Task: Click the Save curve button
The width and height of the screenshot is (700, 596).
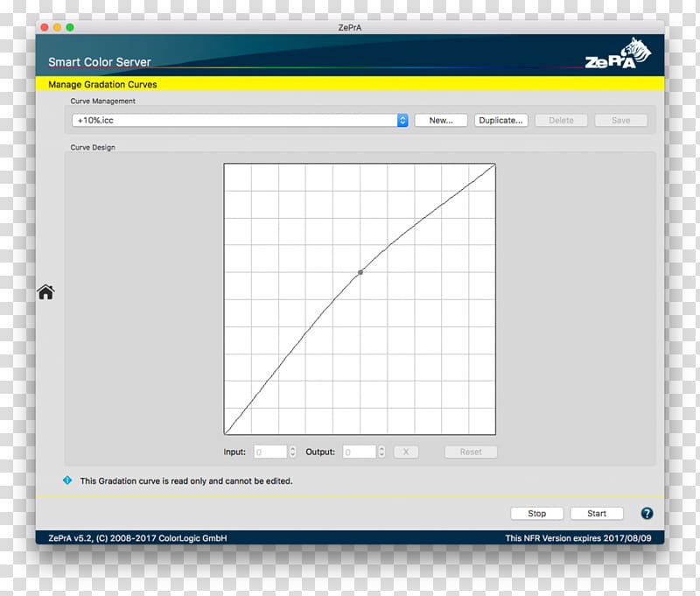Action: [620, 121]
